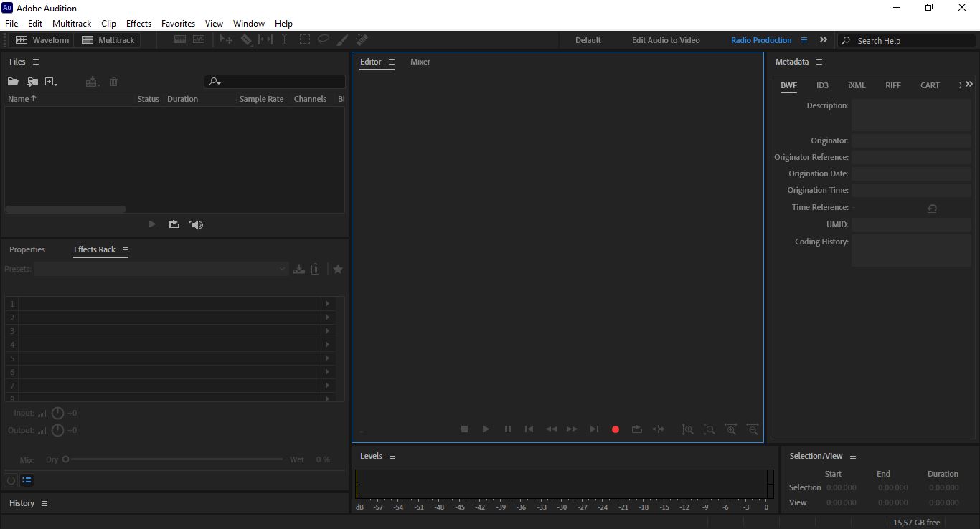Image resolution: width=980 pixels, height=529 pixels.
Task: Open the Files panel menu icon
Action: pyautogui.click(x=36, y=62)
